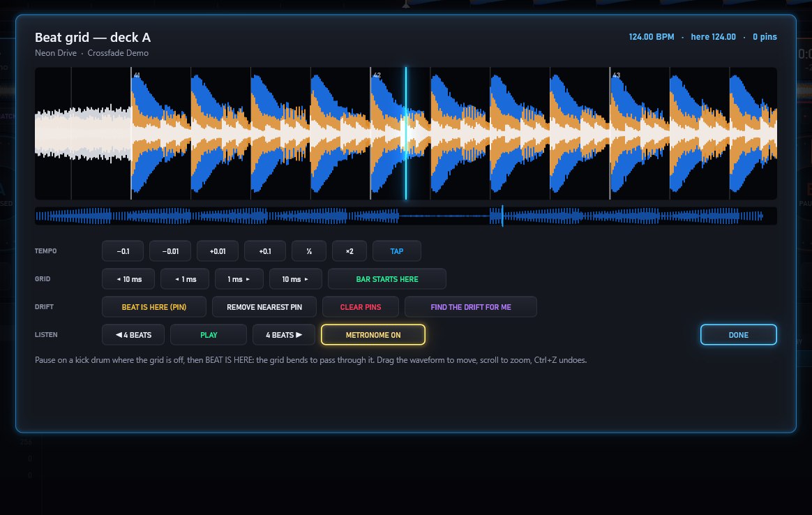
Task: Start playback with PLAY
Action: (209, 335)
